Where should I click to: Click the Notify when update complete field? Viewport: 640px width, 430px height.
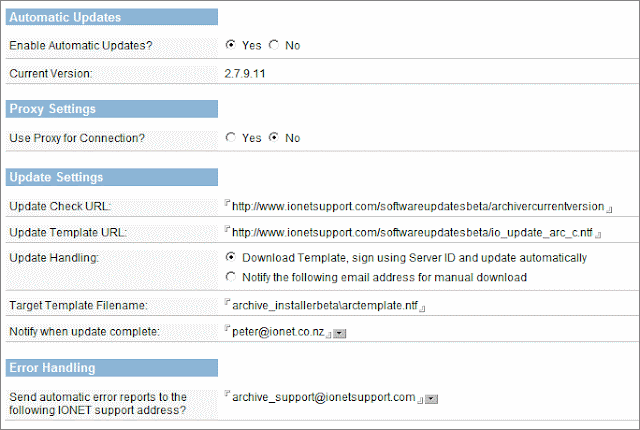tap(278, 332)
